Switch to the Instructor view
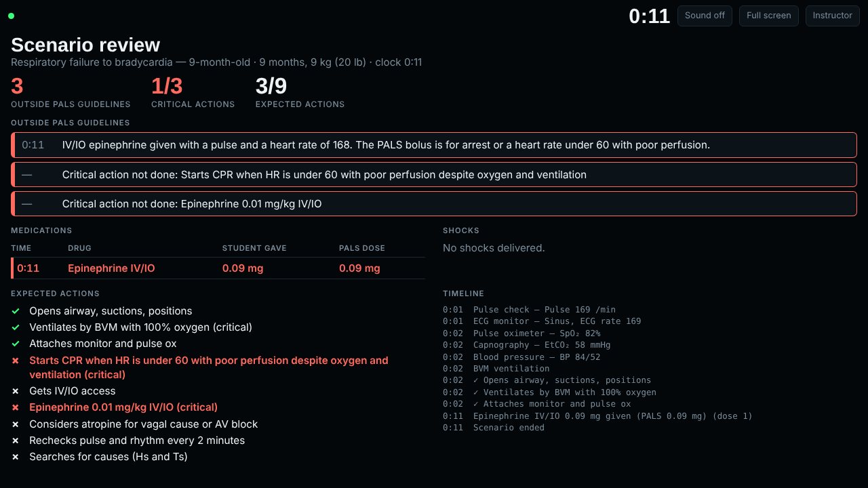The height and width of the screenshot is (488, 868). pyautogui.click(x=832, y=16)
